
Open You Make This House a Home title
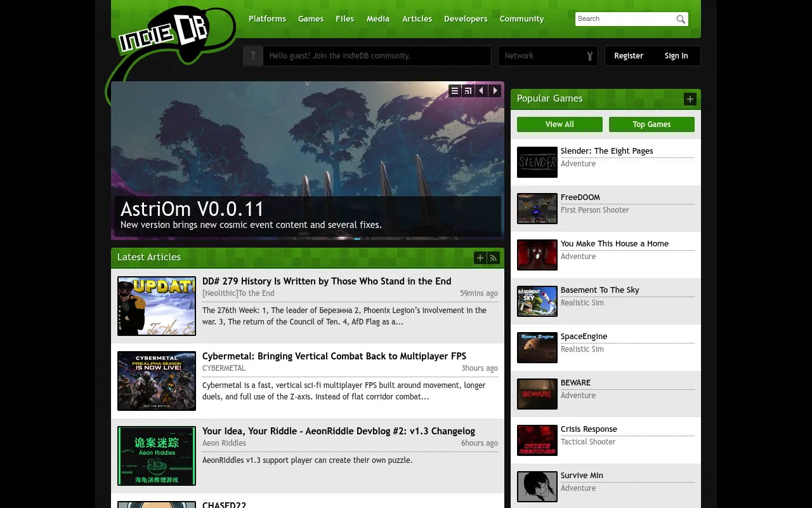tap(615, 244)
